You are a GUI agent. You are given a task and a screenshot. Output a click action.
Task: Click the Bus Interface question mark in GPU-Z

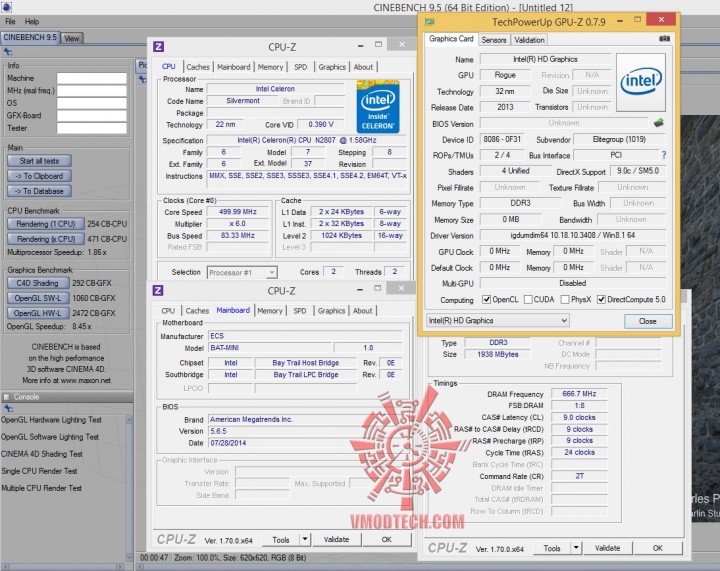coord(664,155)
